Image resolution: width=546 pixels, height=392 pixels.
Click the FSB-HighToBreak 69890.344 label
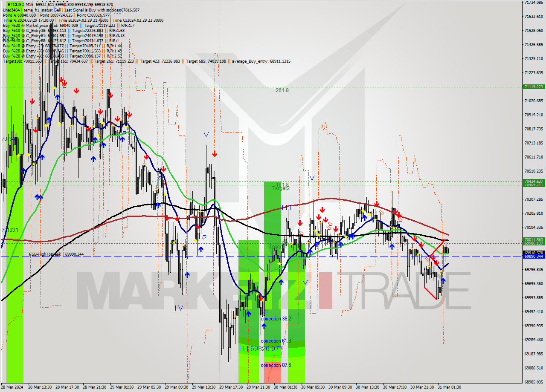pyautogui.click(x=56, y=254)
